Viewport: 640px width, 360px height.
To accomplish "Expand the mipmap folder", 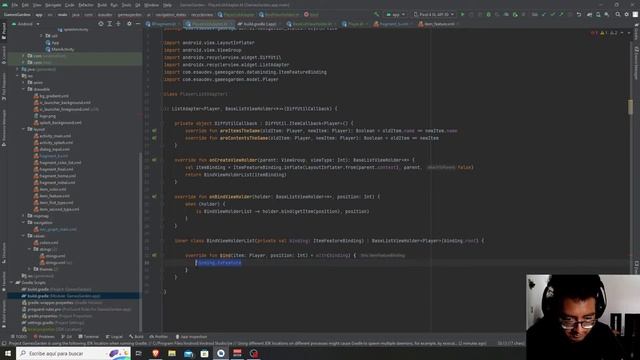I will click(24, 216).
